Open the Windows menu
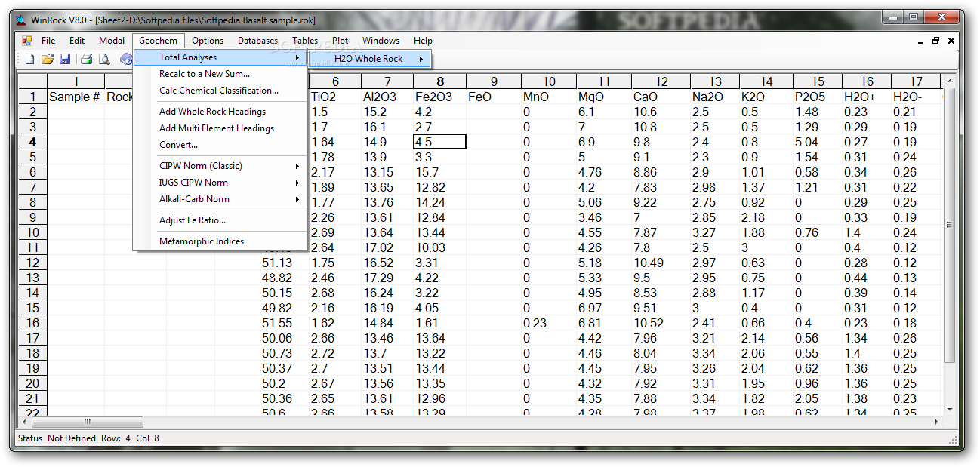This screenshot has width=980, height=467. coord(381,41)
